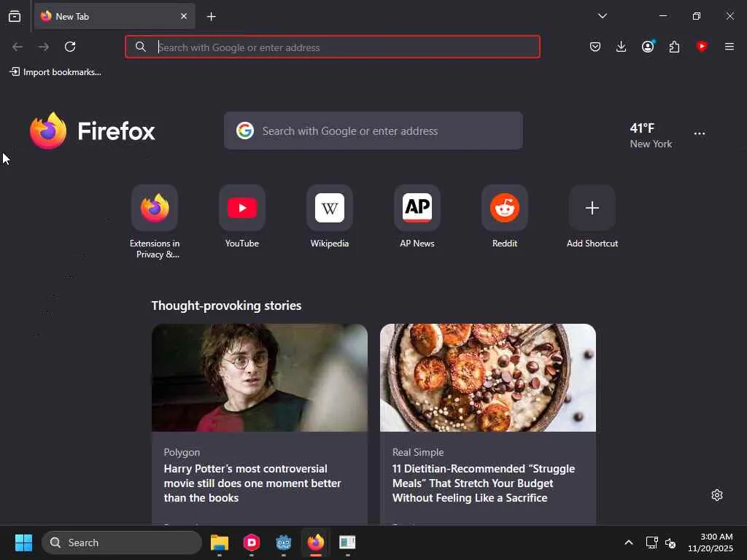747x560 pixels.
Task: Open File Explorer from taskbar
Action: (x=220, y=542)
